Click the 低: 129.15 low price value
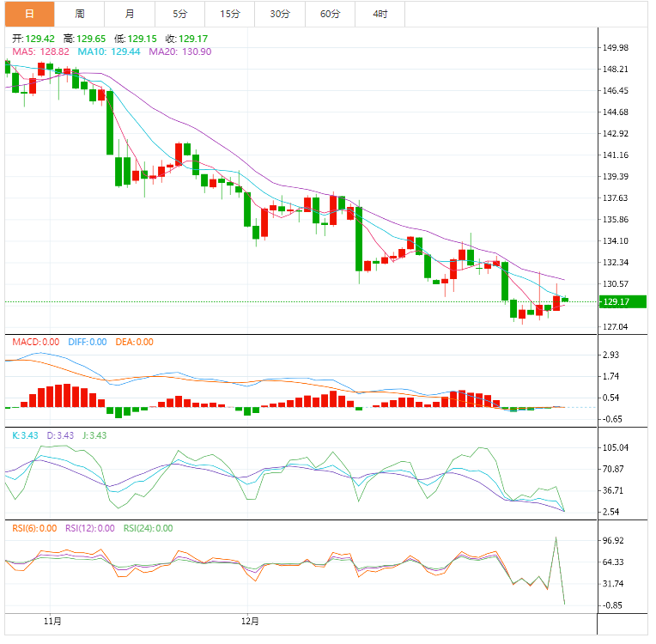 pyautogui.click(x=136, y=39)
